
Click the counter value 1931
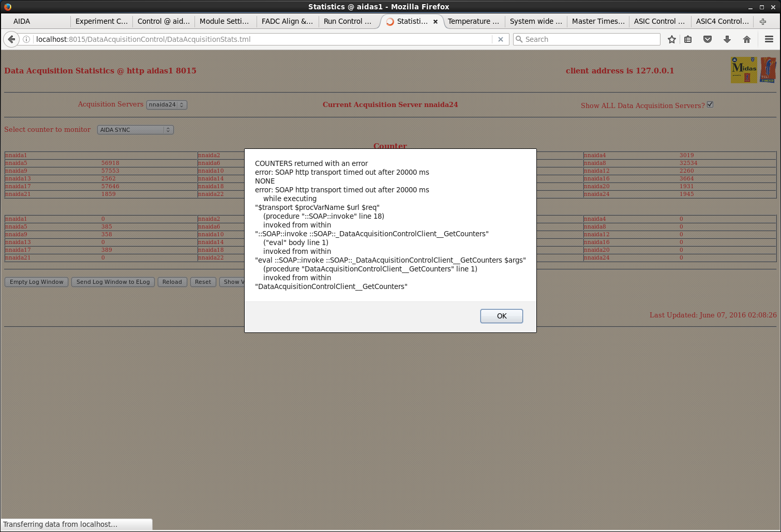[x=687, y=186]
